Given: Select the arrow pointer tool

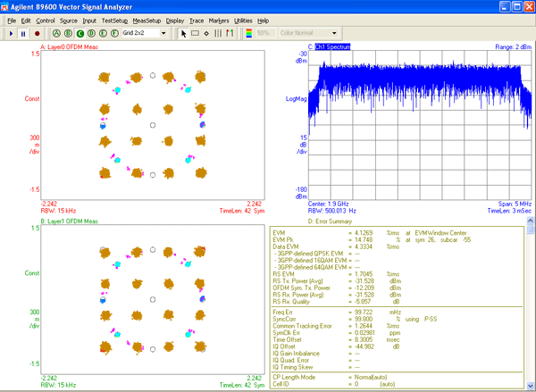Looking at the screenshot, I should (x=183, y=34).
